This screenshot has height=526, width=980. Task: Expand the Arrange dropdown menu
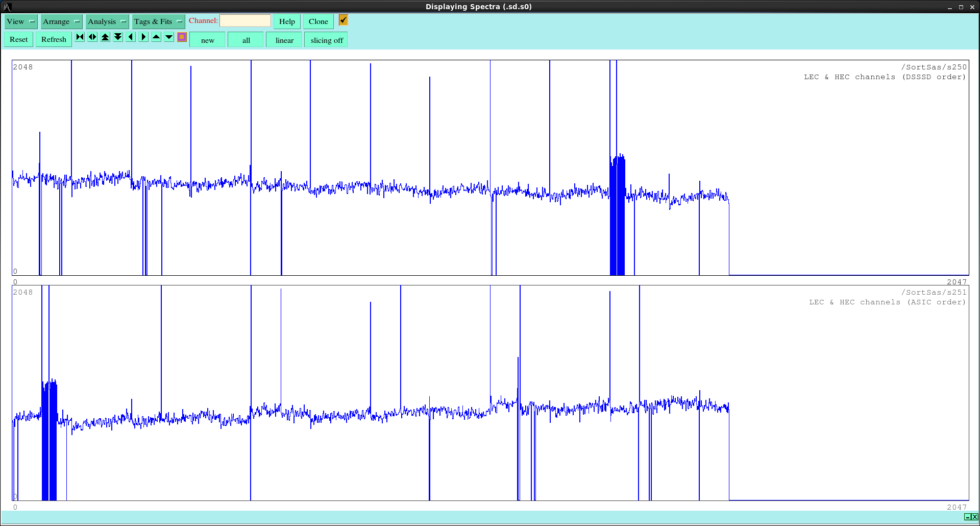point(61,21)
